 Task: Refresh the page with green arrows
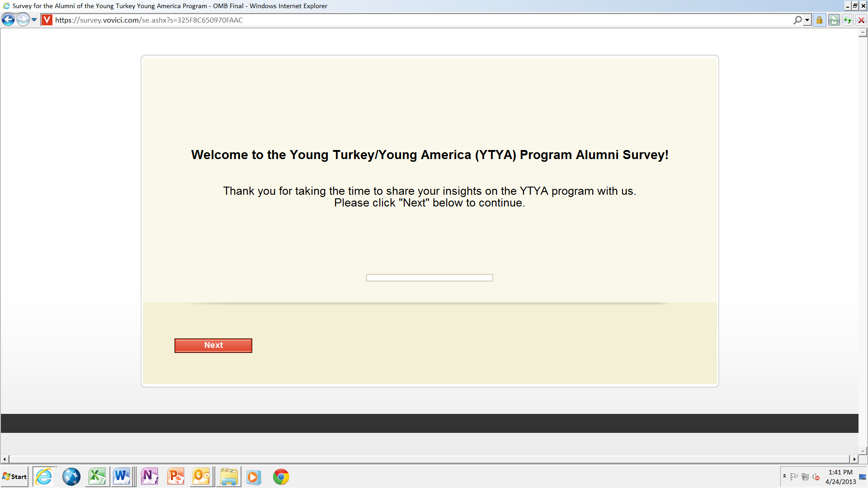[x=848, y=20]
